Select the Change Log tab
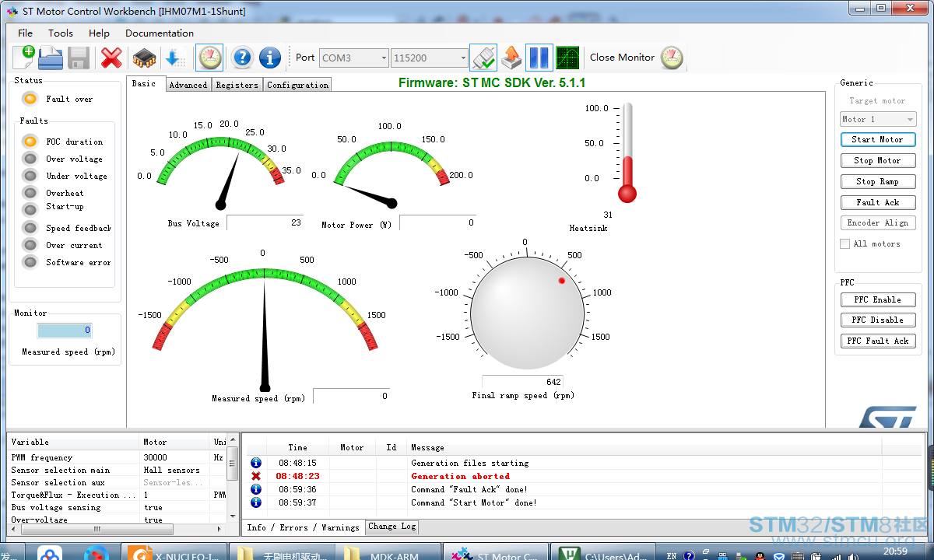 (392, 527)
